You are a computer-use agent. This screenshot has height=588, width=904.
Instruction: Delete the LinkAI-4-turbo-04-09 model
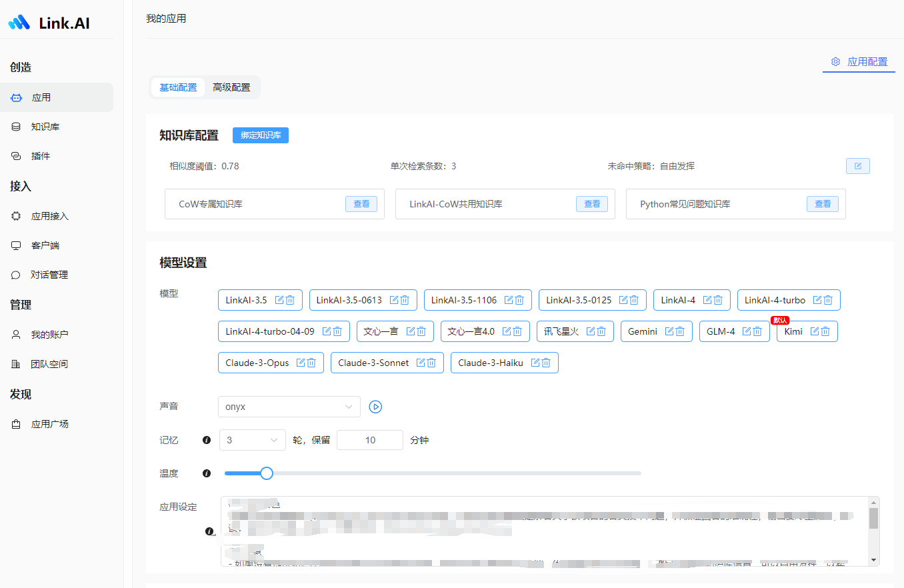click(x=338, y=331)
